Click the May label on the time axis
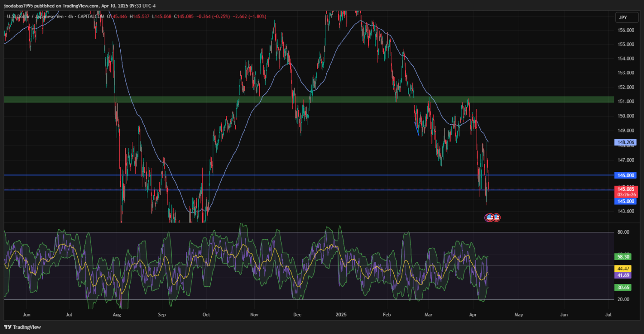 click(519, 314)
